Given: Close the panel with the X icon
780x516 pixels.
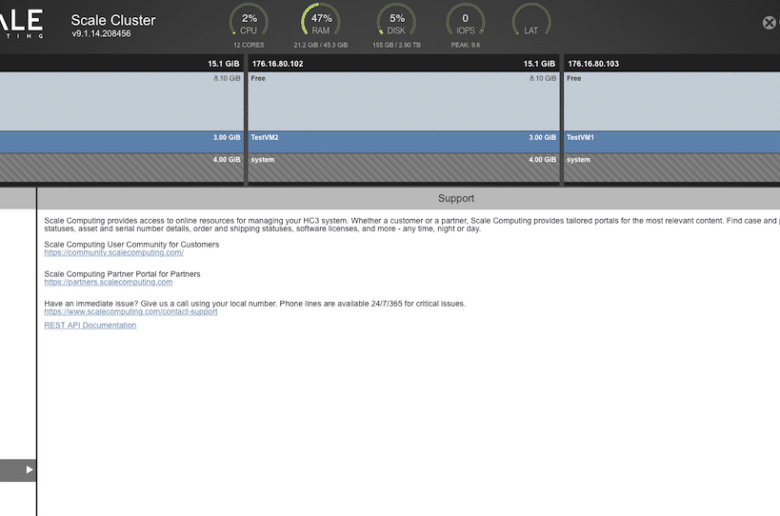Looking at the screenshot, I should pos(769,22).
